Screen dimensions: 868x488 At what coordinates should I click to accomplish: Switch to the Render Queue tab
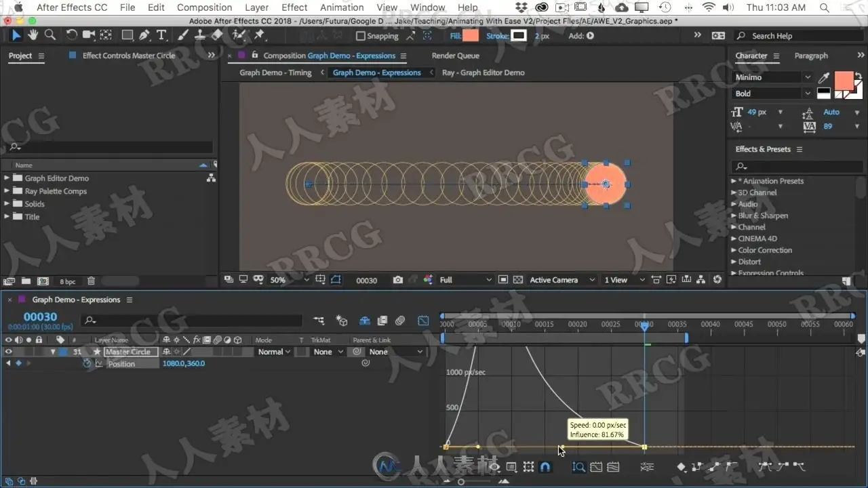click(455, 56)
